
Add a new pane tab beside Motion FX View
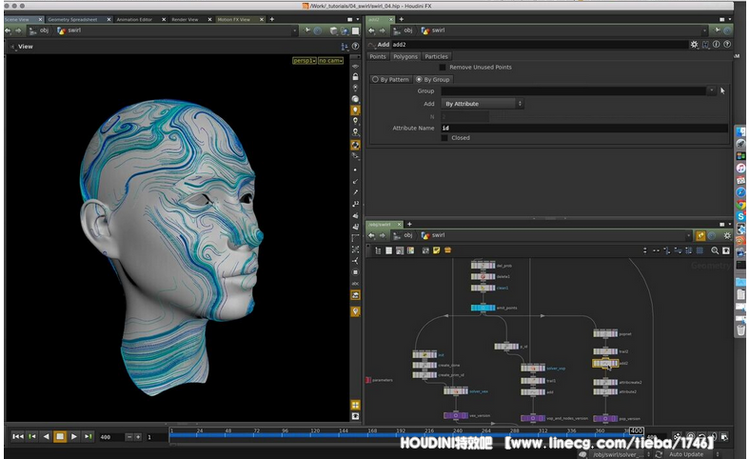coord(272,19)
